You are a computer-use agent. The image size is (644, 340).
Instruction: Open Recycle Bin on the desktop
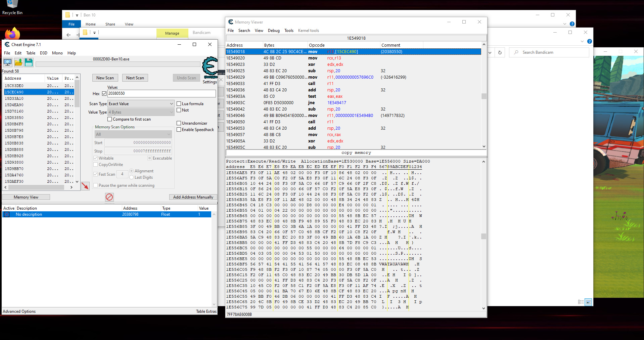coord(12,8)
